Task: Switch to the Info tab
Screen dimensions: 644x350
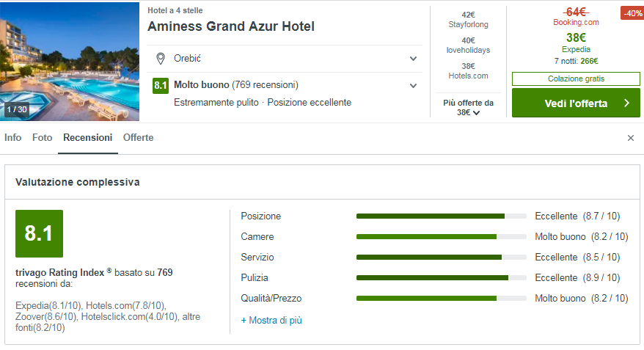Action: (13, 138)
